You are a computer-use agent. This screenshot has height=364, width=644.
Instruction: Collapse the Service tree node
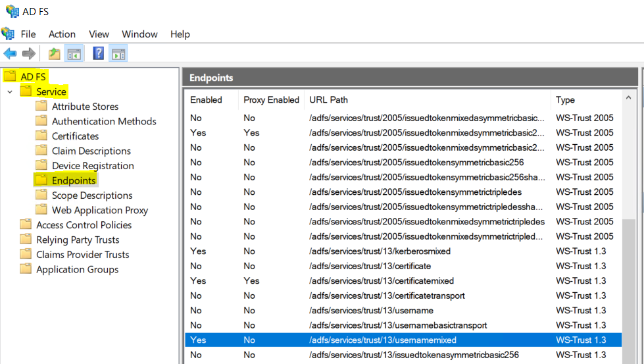coord(10,91)
